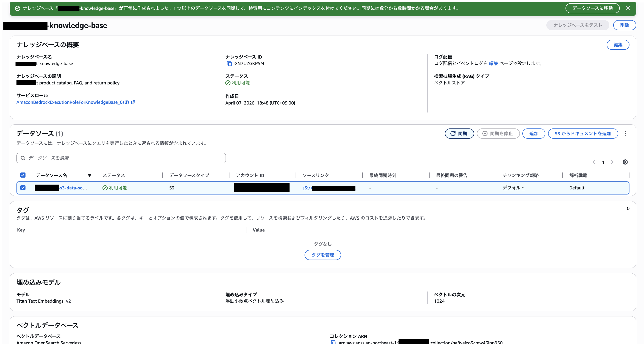This screenshot has height=344, width=644.
Task: Edit the knowledge base overview
Action: pyautogui.click(x=618, y=45)
